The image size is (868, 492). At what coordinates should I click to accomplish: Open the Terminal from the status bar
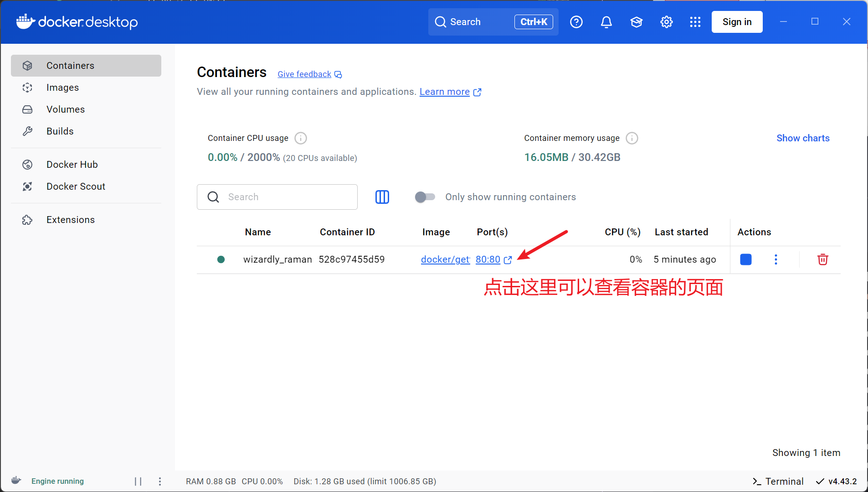pyautogui.click(x=778, y=481)
